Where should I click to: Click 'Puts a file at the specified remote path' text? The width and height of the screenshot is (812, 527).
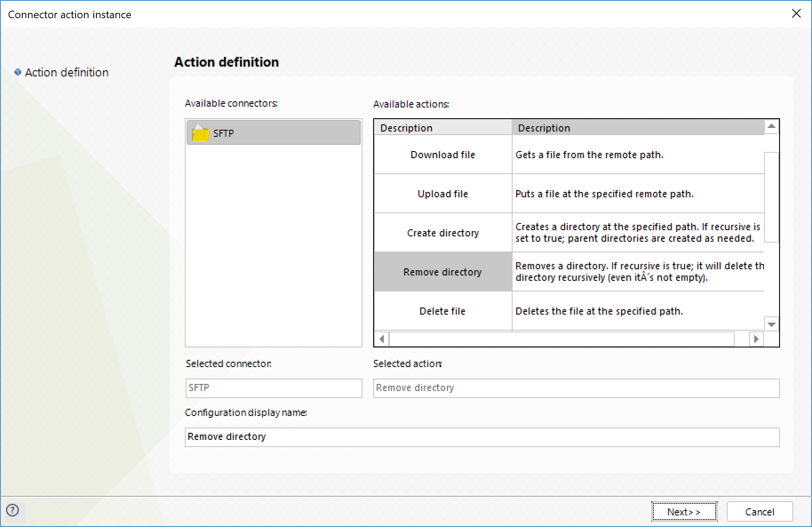tap(604, 194)
